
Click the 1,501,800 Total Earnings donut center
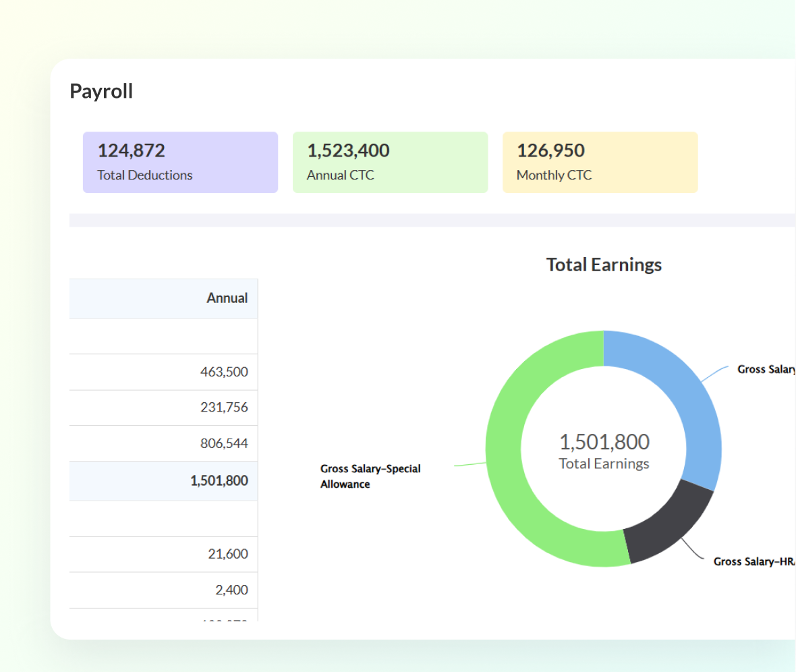click(604, 451)
